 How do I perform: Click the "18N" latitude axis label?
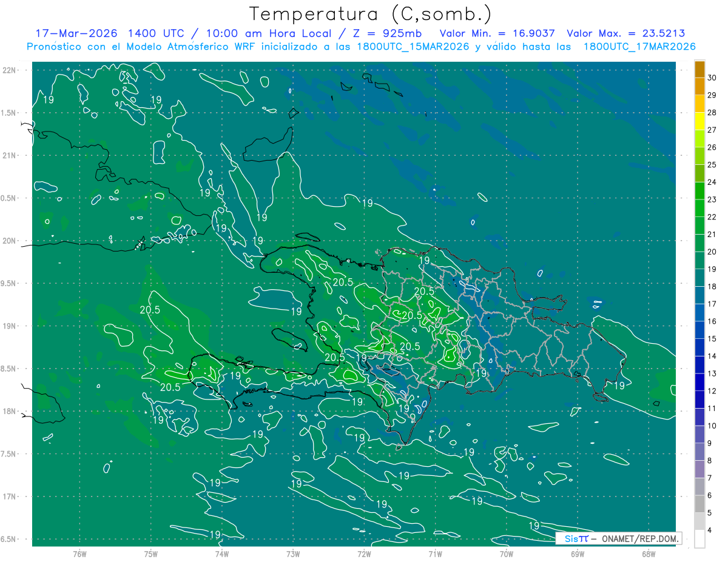pos(10,412)
